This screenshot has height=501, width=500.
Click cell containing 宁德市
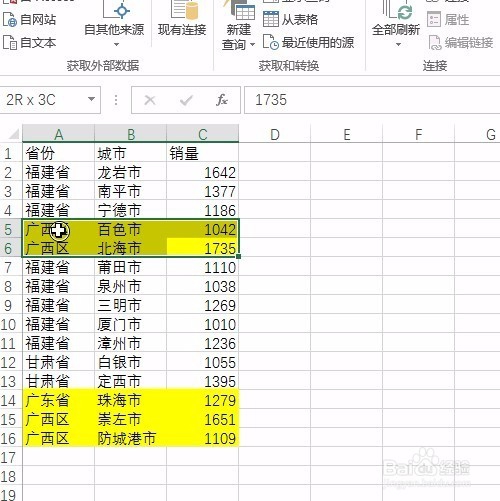point(131,210)
